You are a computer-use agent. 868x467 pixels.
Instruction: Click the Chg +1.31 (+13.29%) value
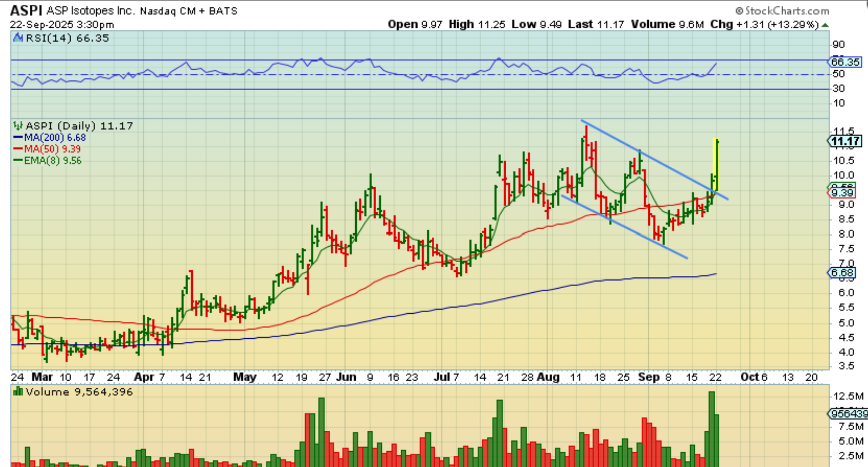click(x=764, y=24)
